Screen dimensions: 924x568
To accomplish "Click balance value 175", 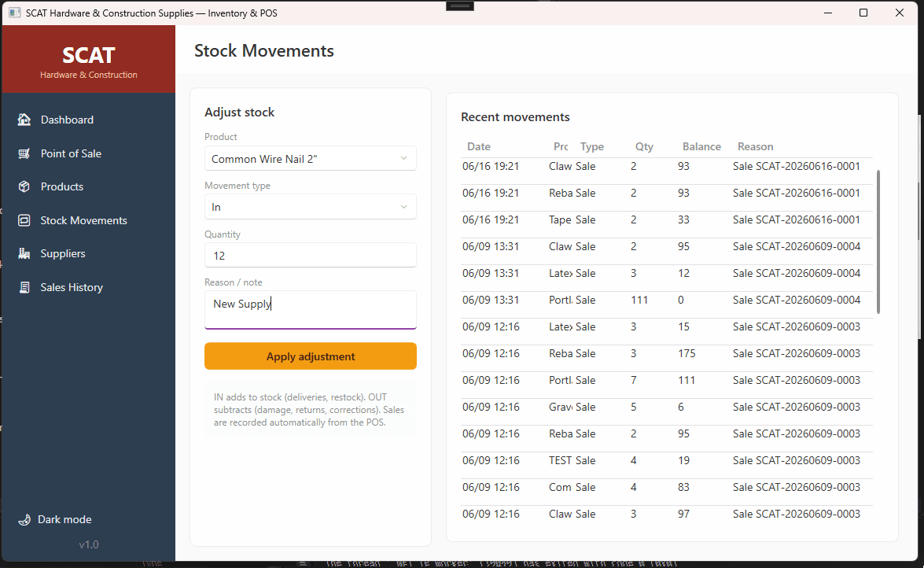I will 687,353.
